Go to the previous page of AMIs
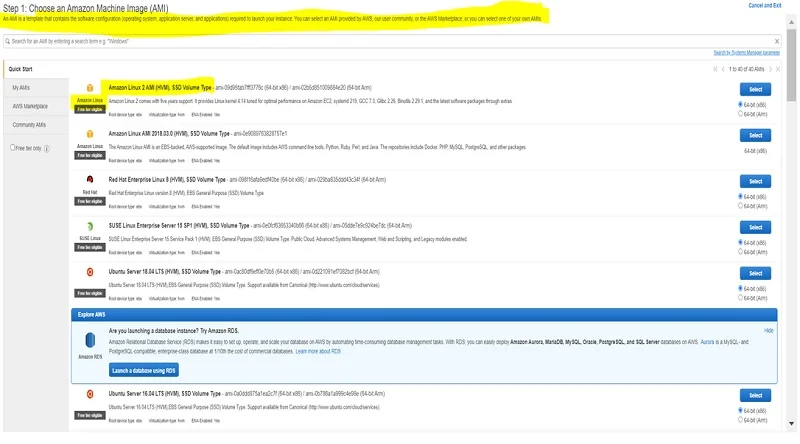The image size is (800, 444). click(723, 69)
